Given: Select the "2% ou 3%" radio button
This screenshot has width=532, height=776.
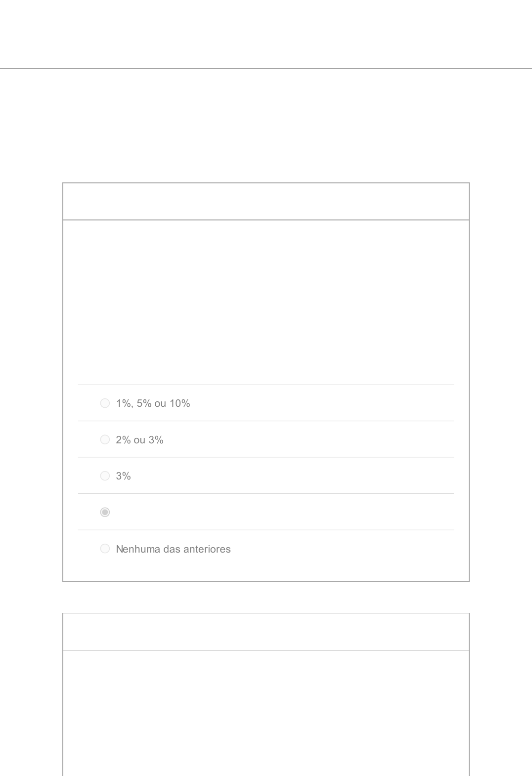Looking at the screenshot, I should point(105,439).
